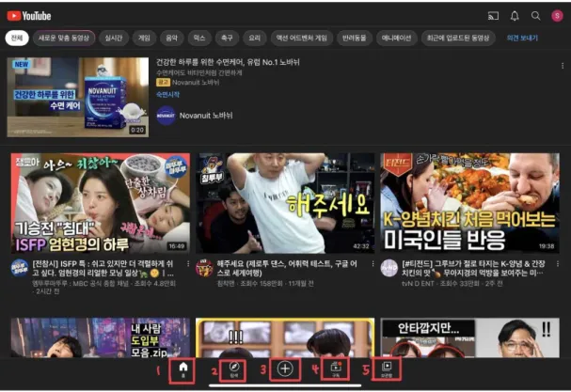The image size is (571, 392).
Task: Open the account profile avatar
Action: pyautogui.click(x=557, y=16)
